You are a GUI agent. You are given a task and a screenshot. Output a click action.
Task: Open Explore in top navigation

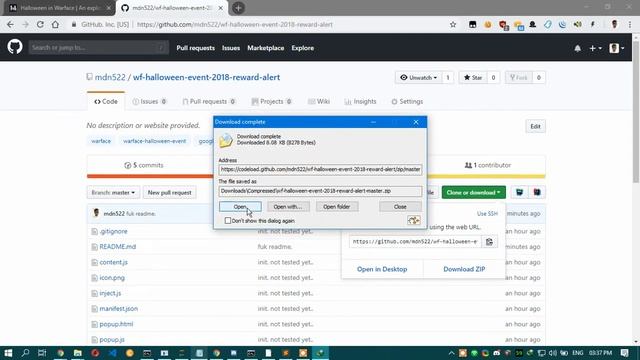tap(303, 48)
